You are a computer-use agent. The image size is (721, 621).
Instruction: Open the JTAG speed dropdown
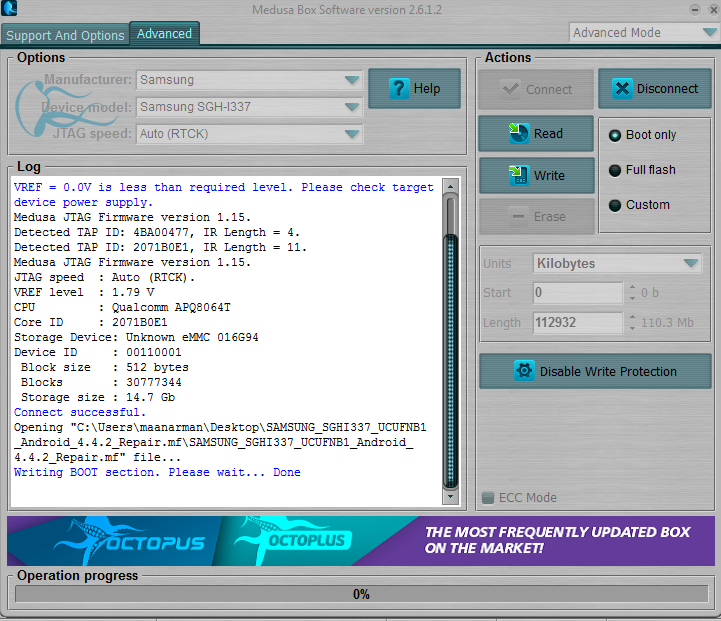(x=249, y=134)
